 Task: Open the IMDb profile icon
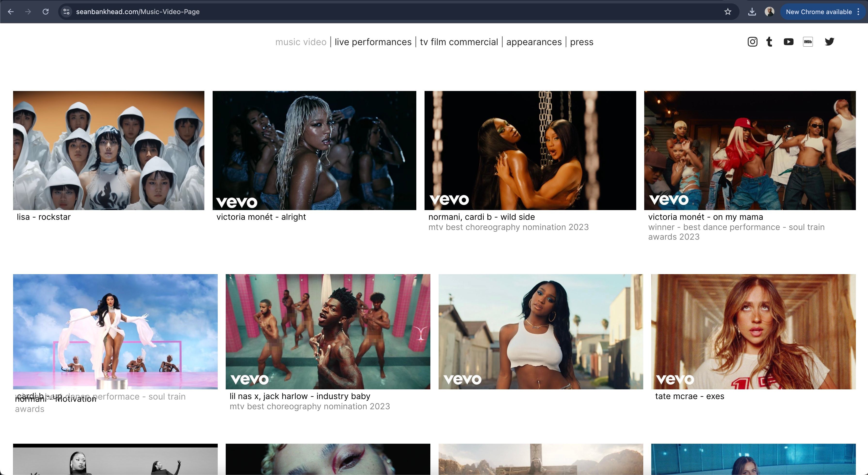click(808, 42)
